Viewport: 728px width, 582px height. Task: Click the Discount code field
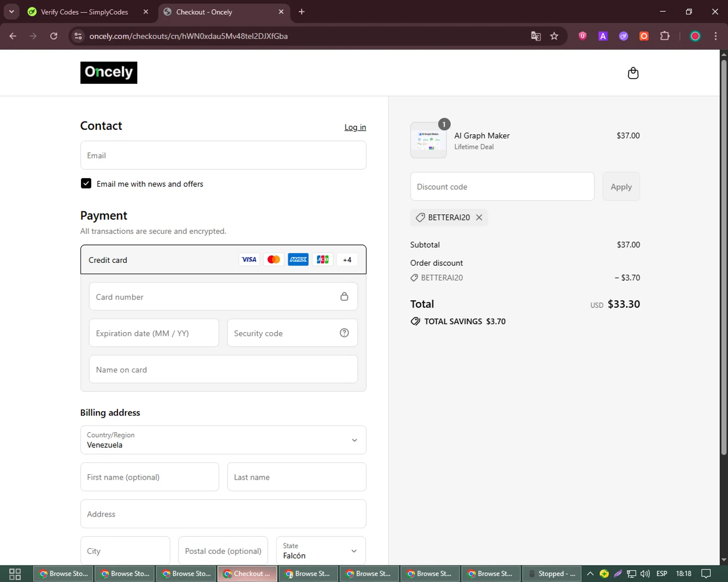tap(502, 187)
